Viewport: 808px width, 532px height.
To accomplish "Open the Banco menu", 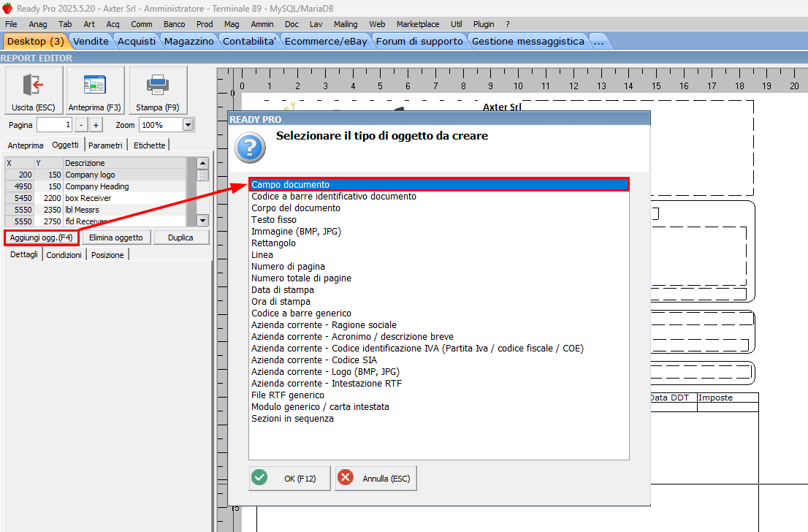I will 174,24.
